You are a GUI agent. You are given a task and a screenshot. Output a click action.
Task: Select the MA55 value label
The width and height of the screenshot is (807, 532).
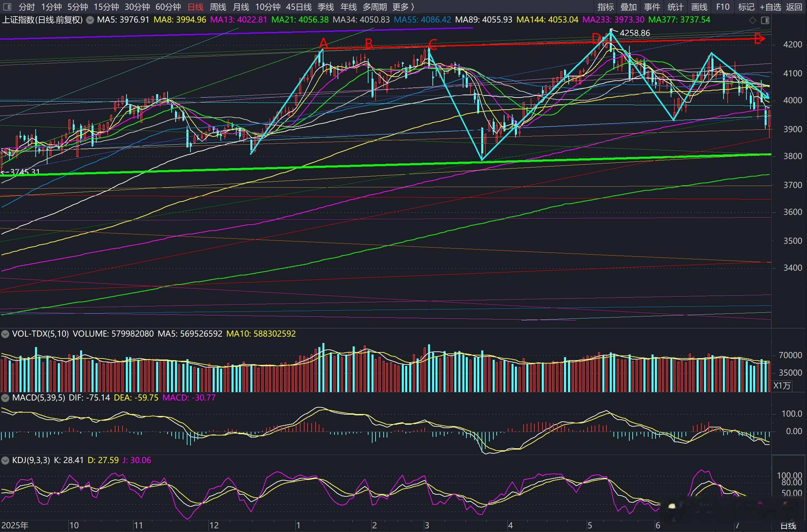coord(422,20)
